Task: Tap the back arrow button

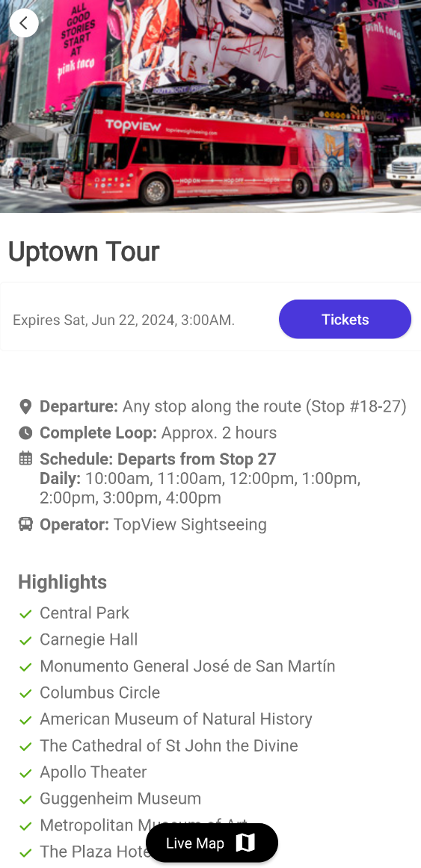Action: 24,23
